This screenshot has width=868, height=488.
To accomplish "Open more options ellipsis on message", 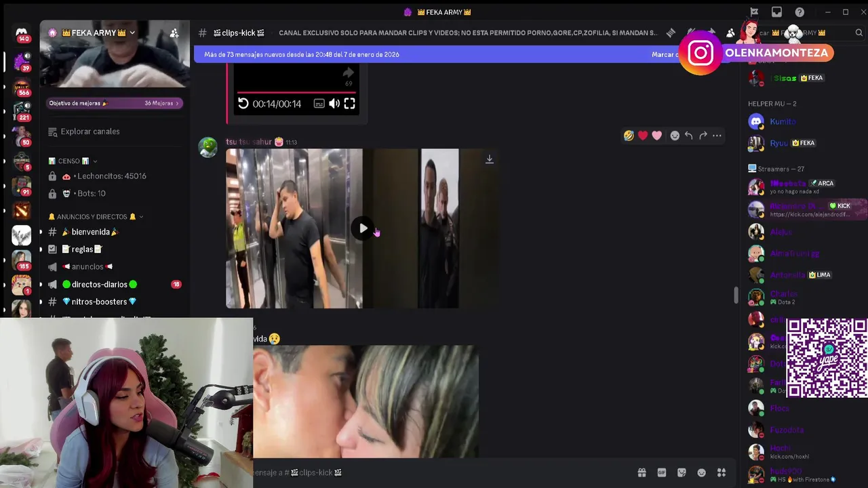I will click(717, 136).
